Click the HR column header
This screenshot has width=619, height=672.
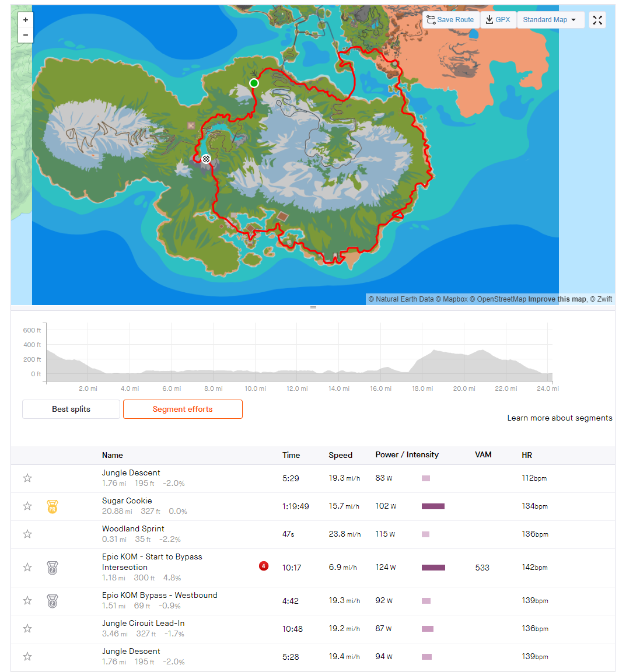tap(527, 455)
